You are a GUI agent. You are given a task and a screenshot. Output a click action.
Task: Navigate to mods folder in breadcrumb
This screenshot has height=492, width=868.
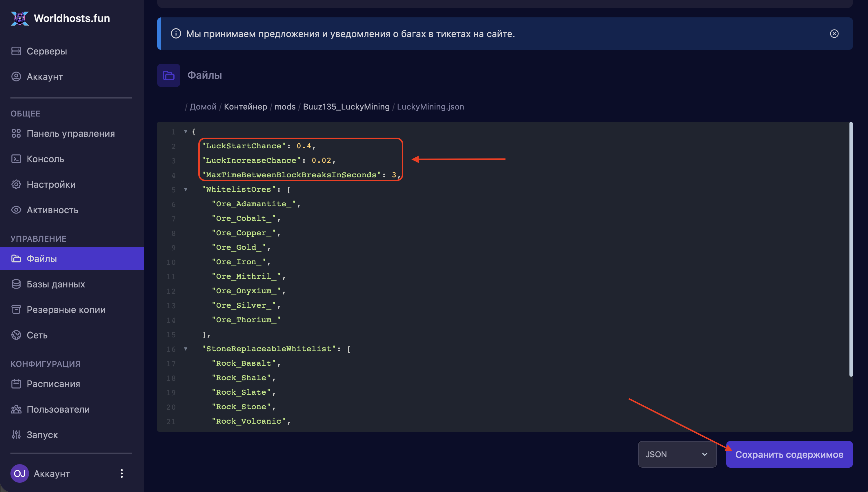coord(285,107)
